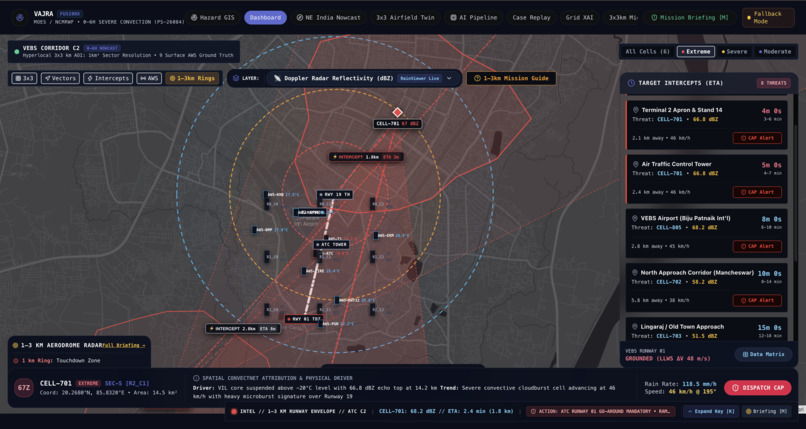
Task: Open the Grid XAI tab
Action: point(579,17)
